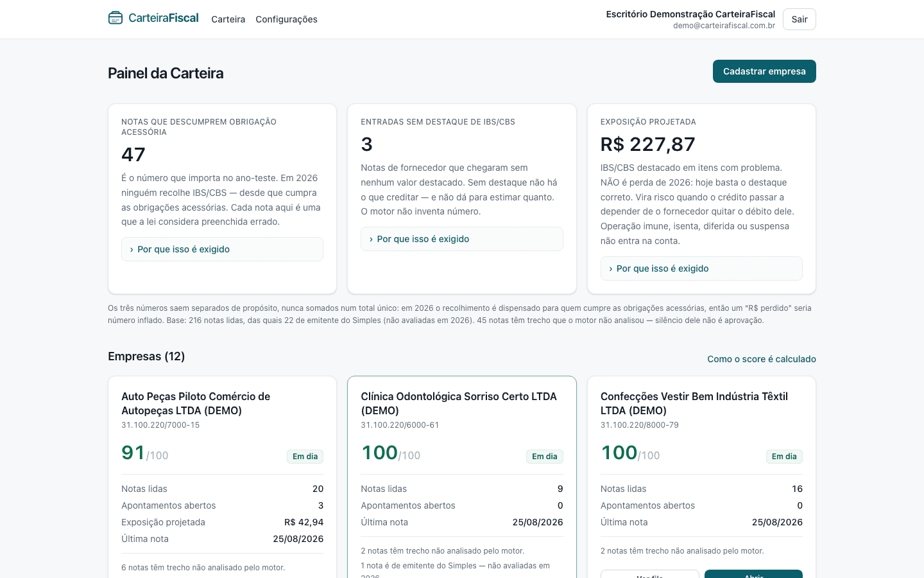
Task: Log out with the Sair button
Action: click(x=800, y=19)
